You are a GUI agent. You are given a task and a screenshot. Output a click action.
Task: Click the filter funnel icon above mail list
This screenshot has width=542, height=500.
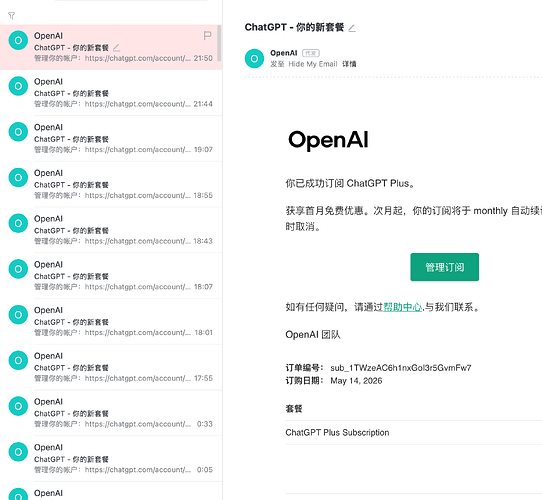coord(11,16)
